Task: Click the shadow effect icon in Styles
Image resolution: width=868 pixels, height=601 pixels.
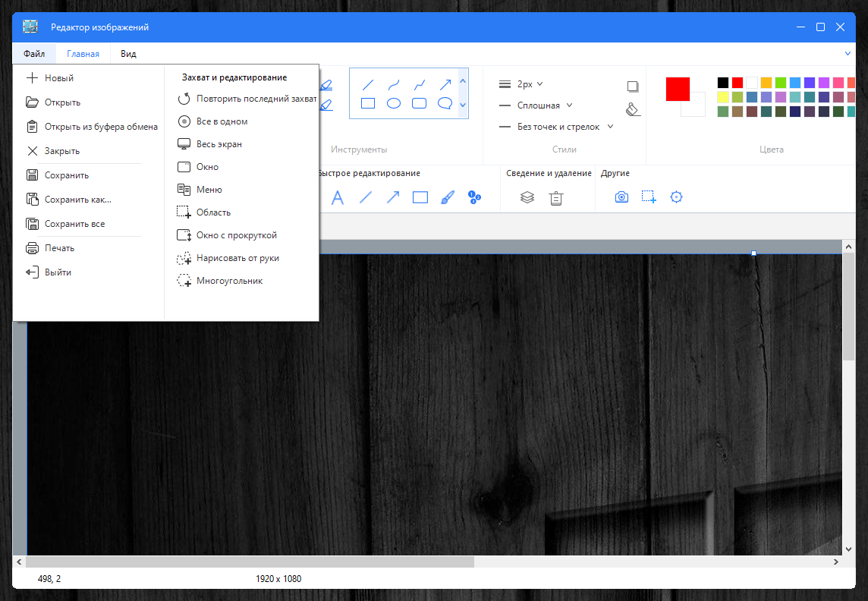Action: tap(633, 87)
